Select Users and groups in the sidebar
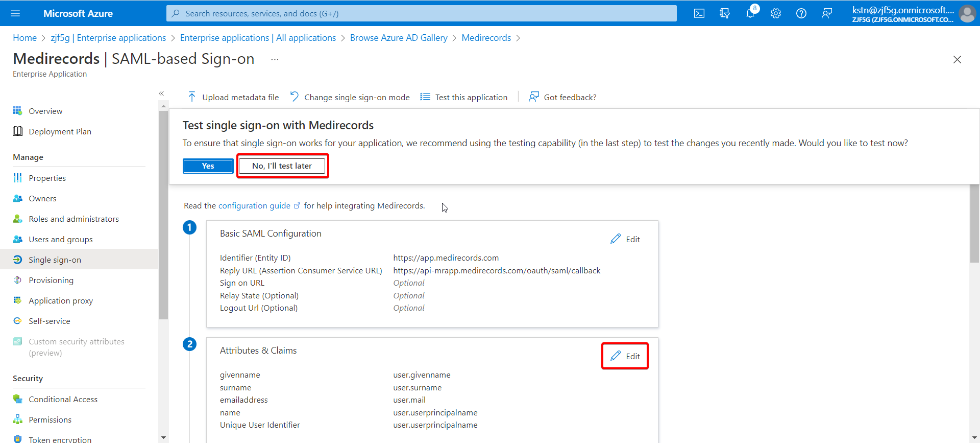The height and width of the screenshot is (443, 980). point(60,239)
